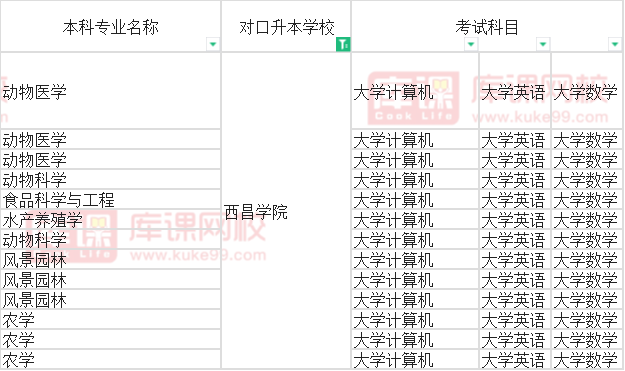
Task: Select 大学英语 in the tall first data row
Action: pyautogui.click(x=515, y=91)
